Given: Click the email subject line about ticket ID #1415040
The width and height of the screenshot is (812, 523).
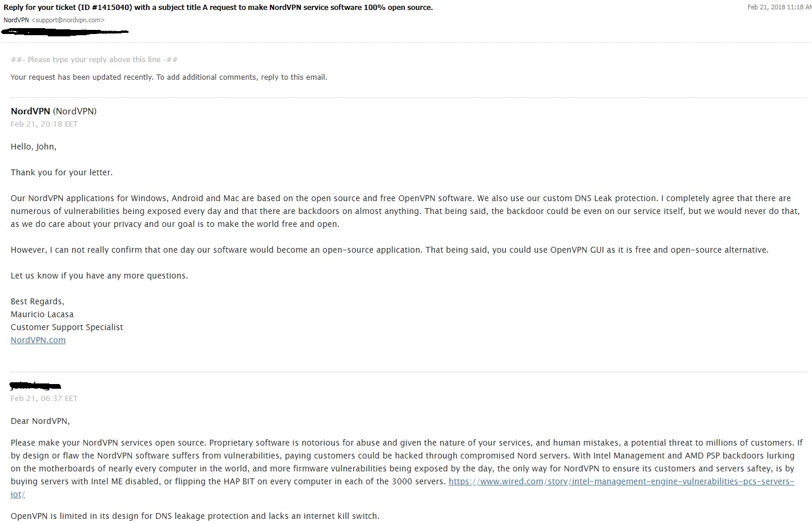Looking at the screenshot, I should (x=218, y=8).
